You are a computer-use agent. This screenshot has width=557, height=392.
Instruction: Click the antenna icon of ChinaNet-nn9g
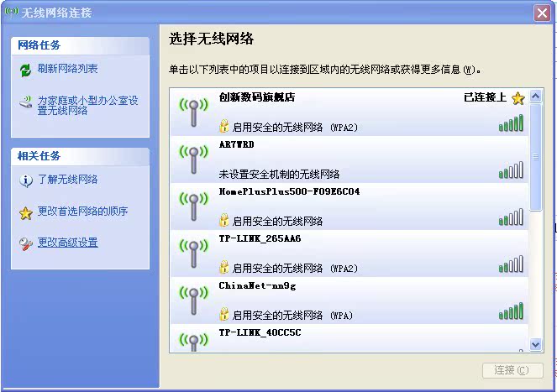click(x=193, y=301)
